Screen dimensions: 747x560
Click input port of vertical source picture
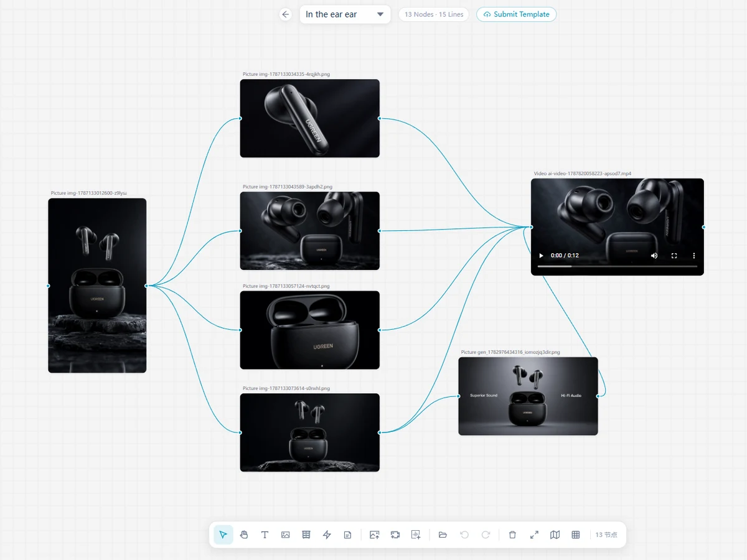[x=48, y=286]
